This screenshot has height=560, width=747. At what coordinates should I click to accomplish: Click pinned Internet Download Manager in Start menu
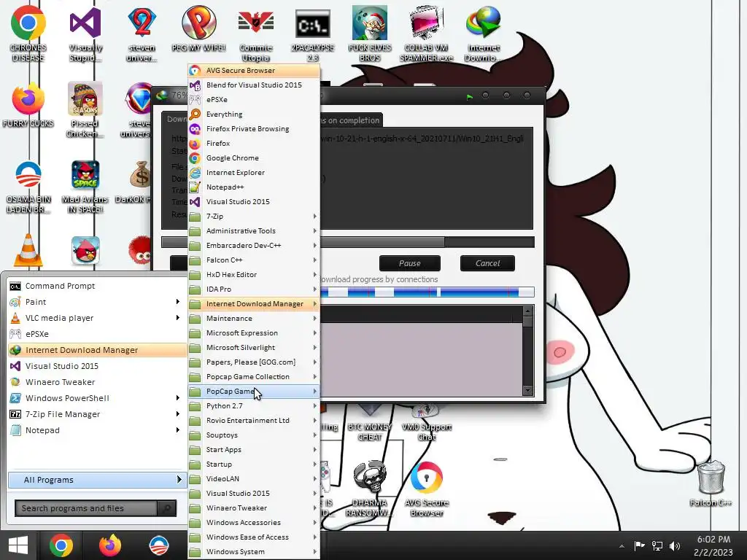(x=97, y=350)
